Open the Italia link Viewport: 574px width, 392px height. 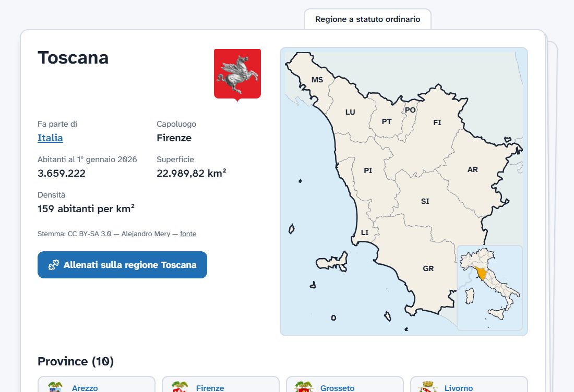[x=50, y=138]
